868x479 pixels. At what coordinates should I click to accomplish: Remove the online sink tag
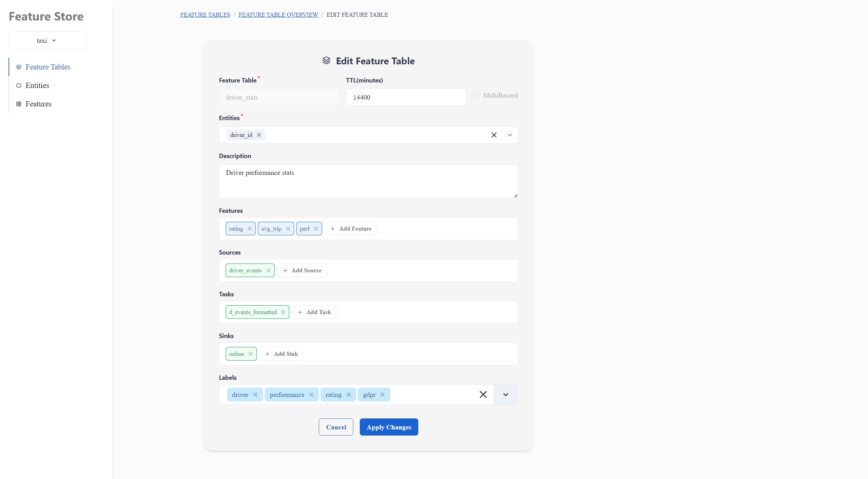point(251,354)
